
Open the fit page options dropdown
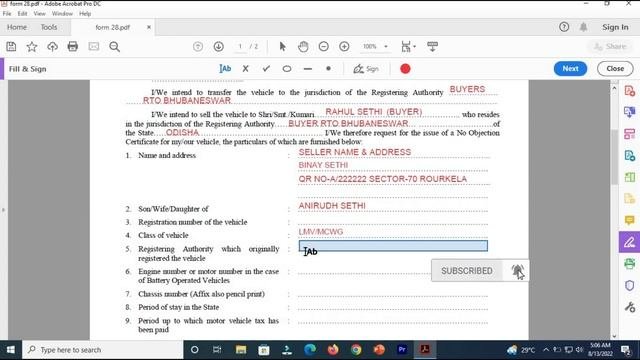click(408, 47)
